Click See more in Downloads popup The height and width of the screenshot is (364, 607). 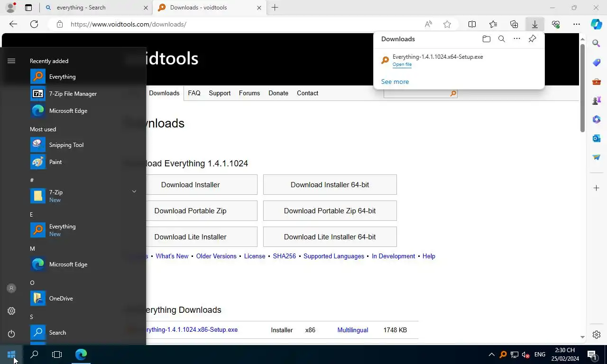coord(395,82)
